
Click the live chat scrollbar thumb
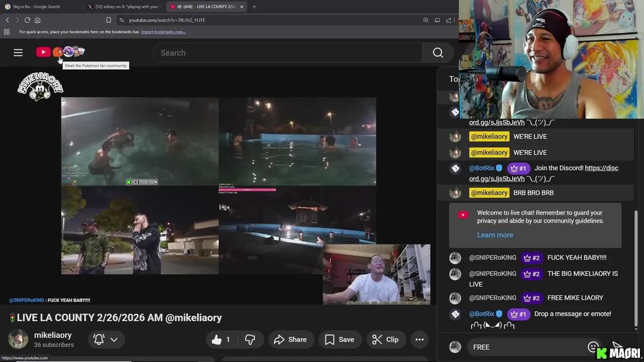click(636, 269)
